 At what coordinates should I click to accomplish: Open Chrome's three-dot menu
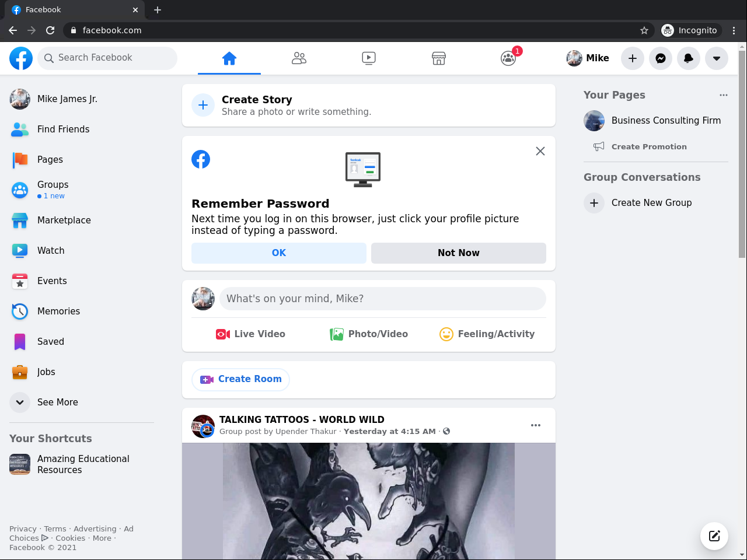pos(734,30)
